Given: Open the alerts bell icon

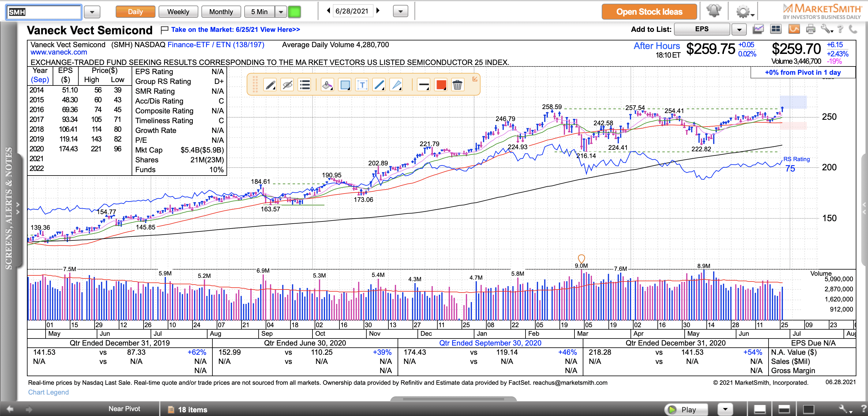Looking at the screenshot, I should click(x=714, y=11).
